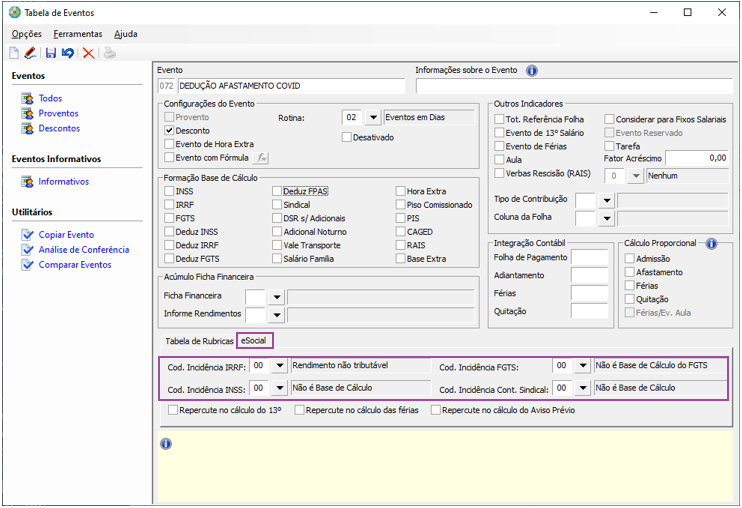Open the Cod. Incidência Cont. Sindical dropdown
Screen dimensions: 742x508
click(583, 388)
